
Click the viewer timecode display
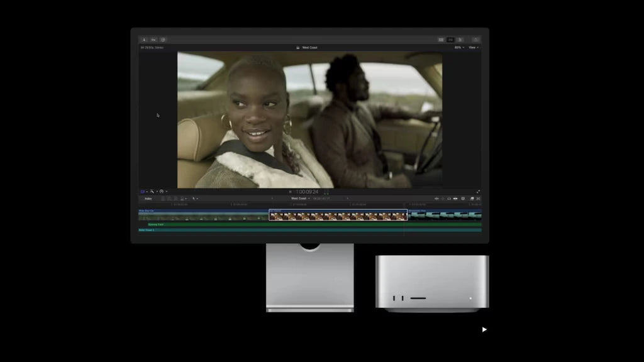coord(308,192)
